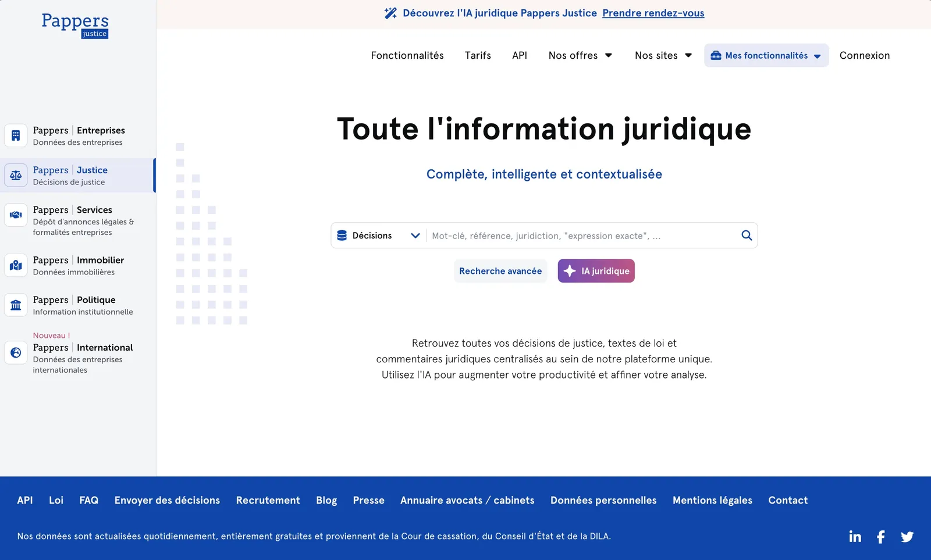Follow the Prendre rendez-vous link
Screen dimensions: 931x560
pyautogui.click(x=653, y=13)
